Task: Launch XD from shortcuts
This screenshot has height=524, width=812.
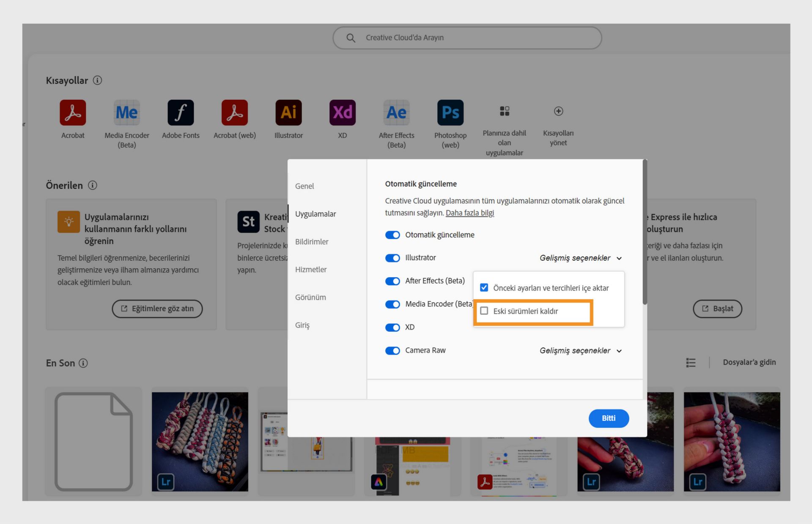Action: 342,112
